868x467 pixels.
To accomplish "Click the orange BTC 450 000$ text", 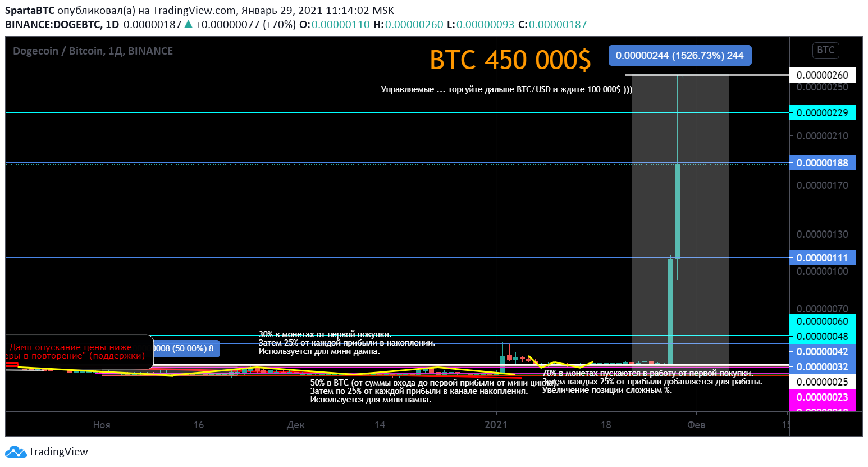I will coord(510,60).
